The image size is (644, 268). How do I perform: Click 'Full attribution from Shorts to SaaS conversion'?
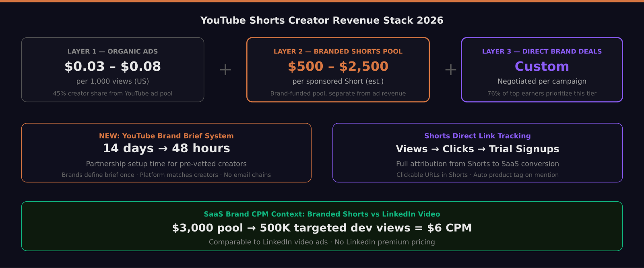coord(478,164)
